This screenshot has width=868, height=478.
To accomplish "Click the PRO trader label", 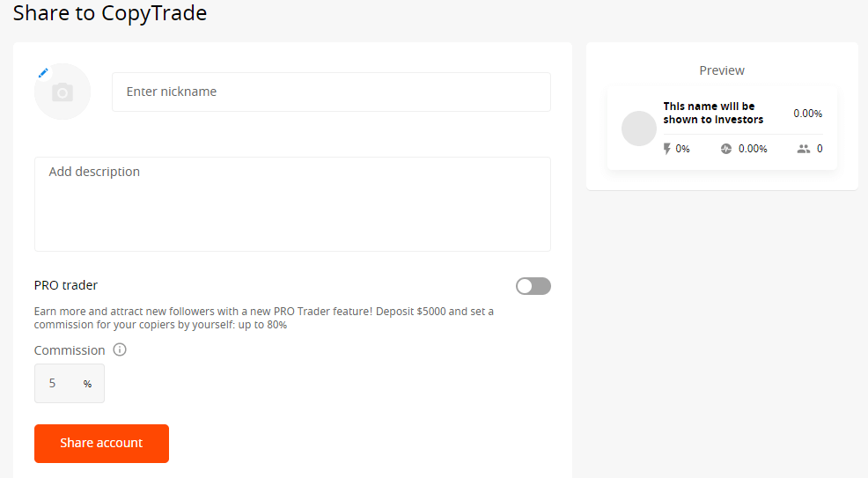I will pos(66,285).
